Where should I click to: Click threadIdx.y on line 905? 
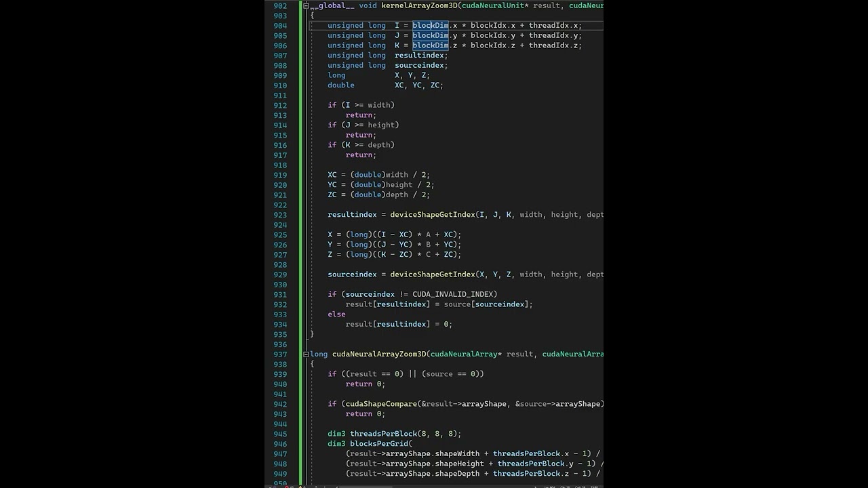[553, 35]
